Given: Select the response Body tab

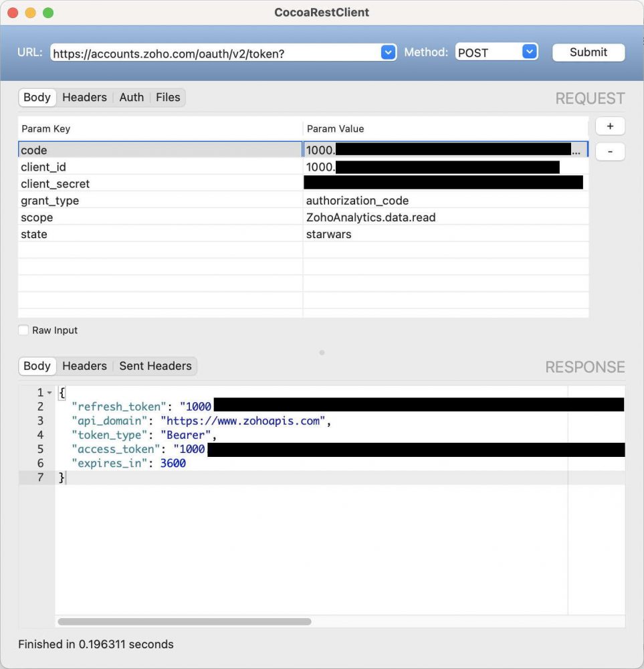Looking at the screenshot, I should [37, 366].
